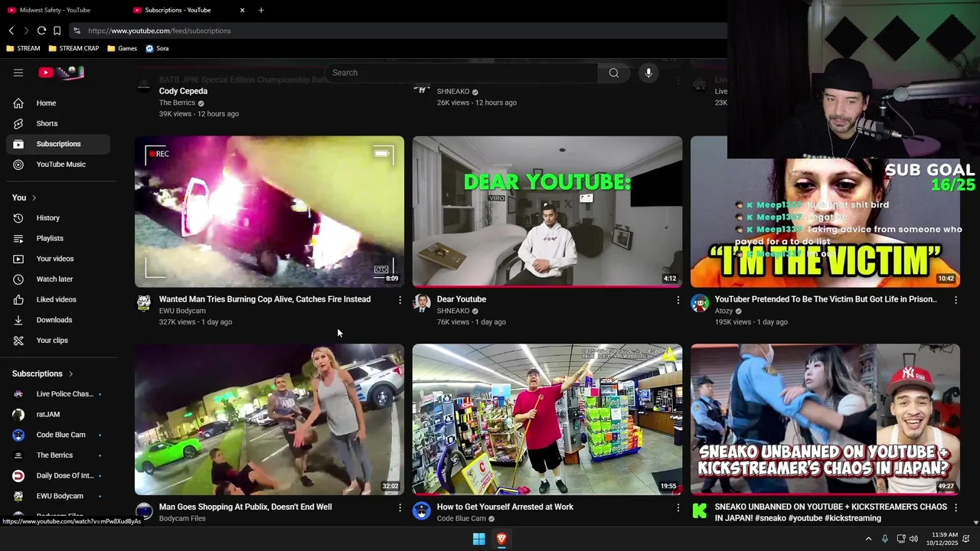Screen dimensions: 980x551
Task: Open options for Dear Youtube video
Action: click(x=678, y=300)
